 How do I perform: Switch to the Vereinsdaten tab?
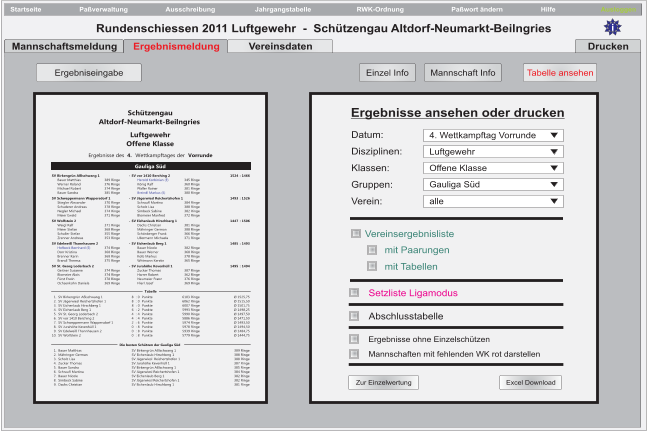280,46
